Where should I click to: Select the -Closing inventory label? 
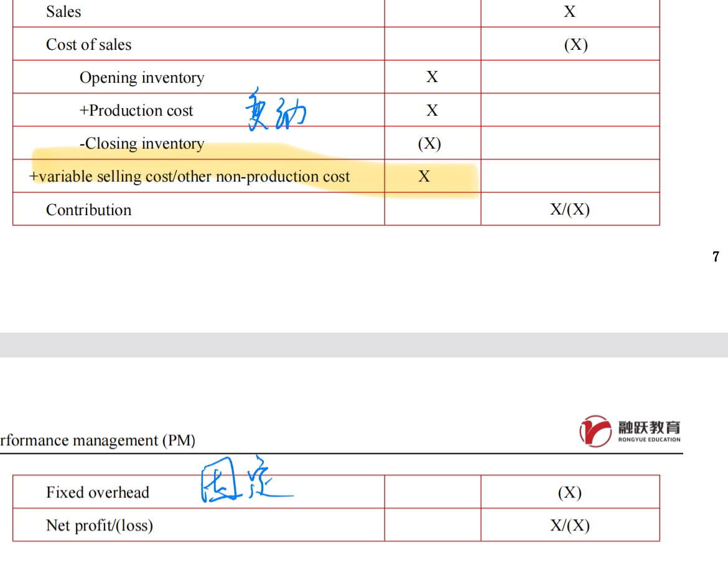click(x=141, y=144)
